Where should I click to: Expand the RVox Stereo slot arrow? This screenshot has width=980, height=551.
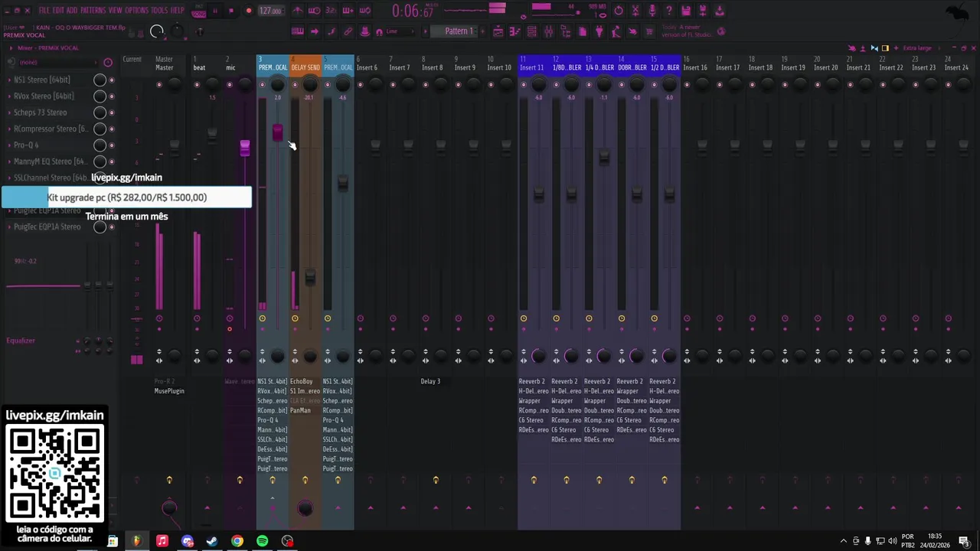click(9, 96)
